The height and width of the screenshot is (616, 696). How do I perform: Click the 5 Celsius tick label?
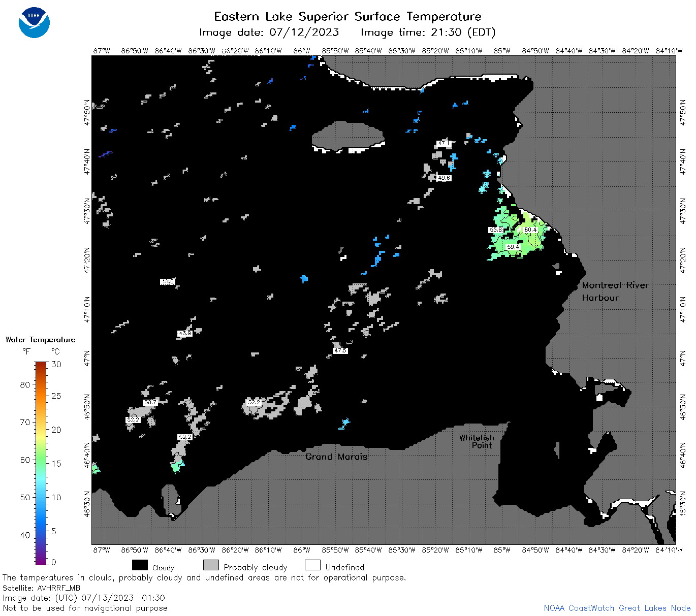click(54, 531)
